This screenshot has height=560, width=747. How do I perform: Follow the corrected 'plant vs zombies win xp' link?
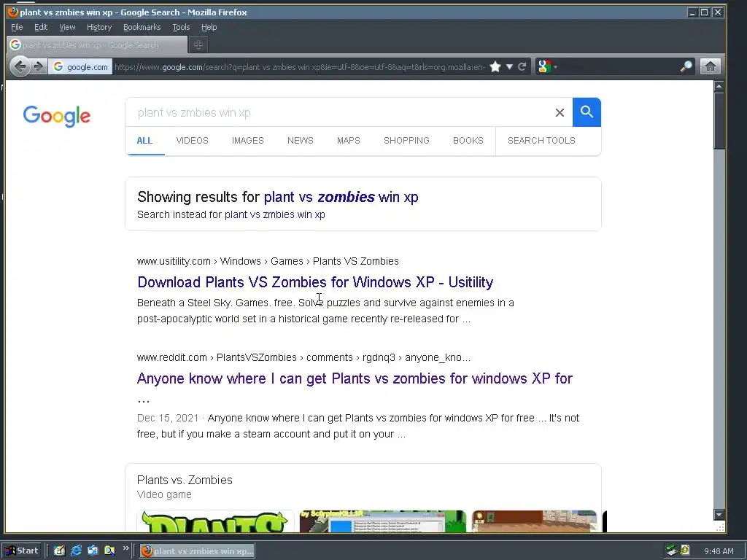pos(341,197)
